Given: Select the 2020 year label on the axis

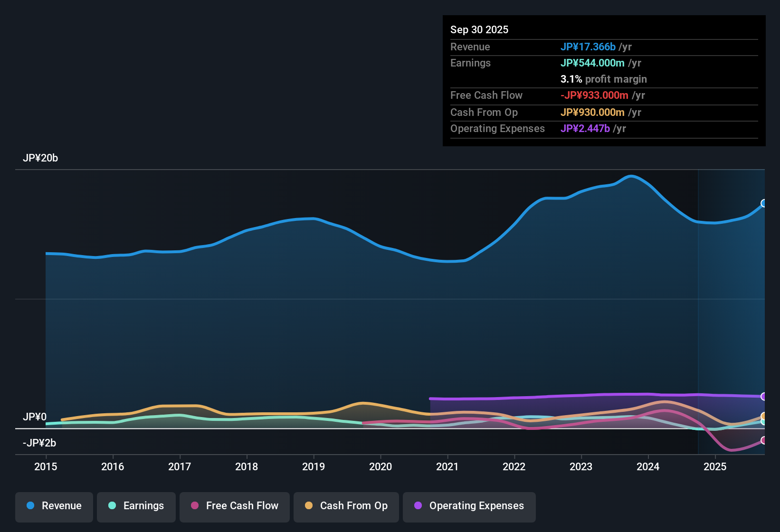Looking at the screenshot, I should pos(380,467).
